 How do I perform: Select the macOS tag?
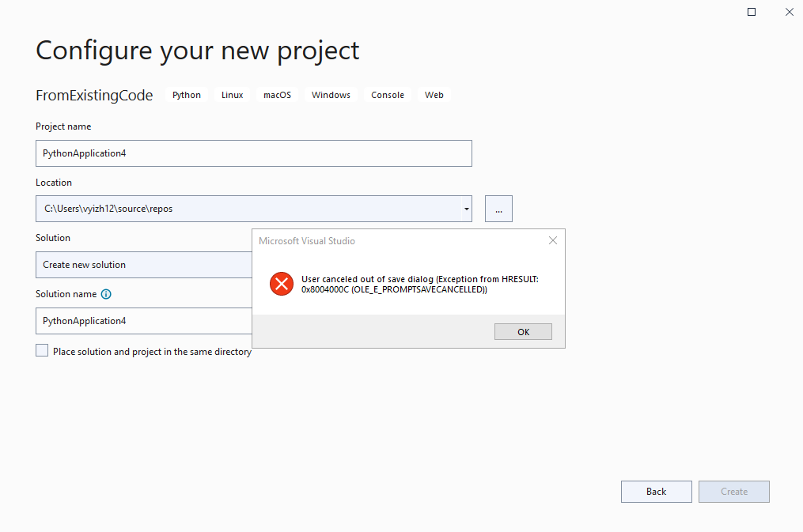tap(277, 94)
